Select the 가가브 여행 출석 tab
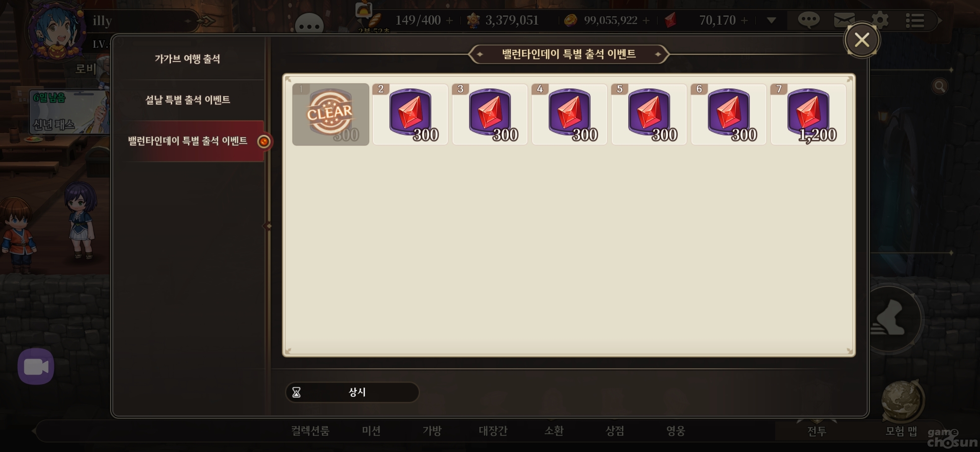 tap(188, 59)
